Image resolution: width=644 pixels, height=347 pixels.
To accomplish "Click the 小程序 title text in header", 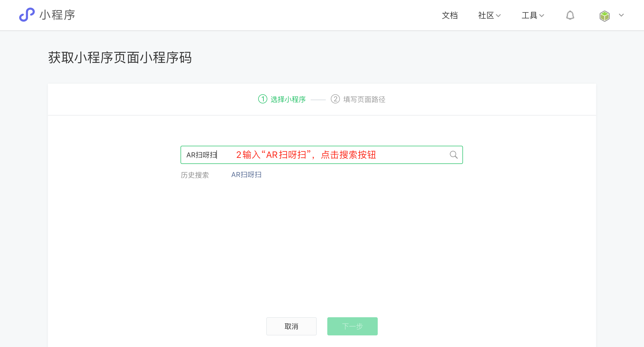I will pos(57,15).
